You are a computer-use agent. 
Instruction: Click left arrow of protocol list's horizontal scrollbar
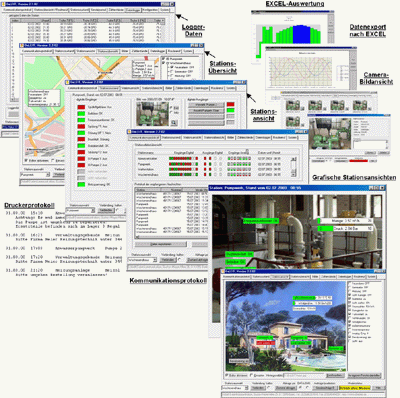(137, 236)
